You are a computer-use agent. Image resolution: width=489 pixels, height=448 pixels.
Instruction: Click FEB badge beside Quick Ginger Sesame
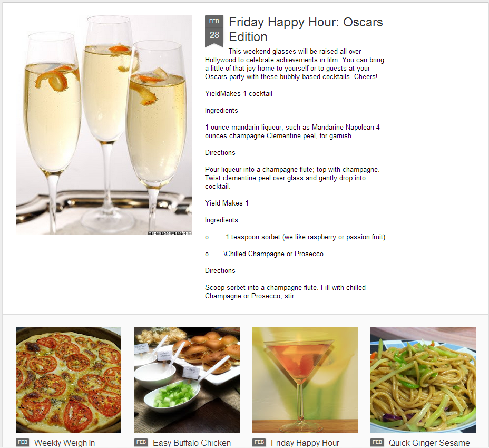377,442
